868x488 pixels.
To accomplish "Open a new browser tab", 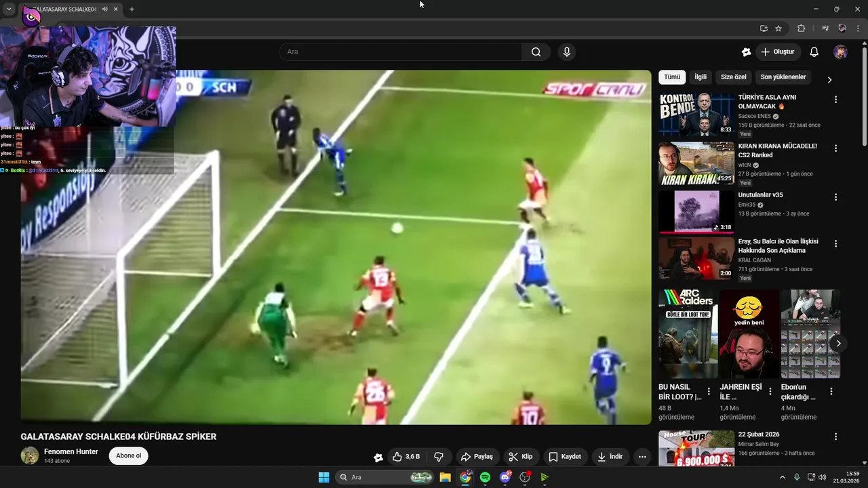I will pos(132,9).
